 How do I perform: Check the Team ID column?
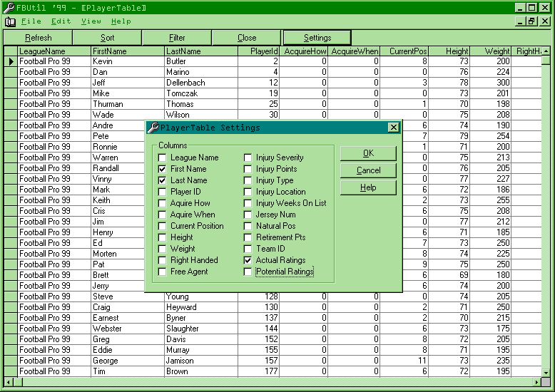[248, 249]
